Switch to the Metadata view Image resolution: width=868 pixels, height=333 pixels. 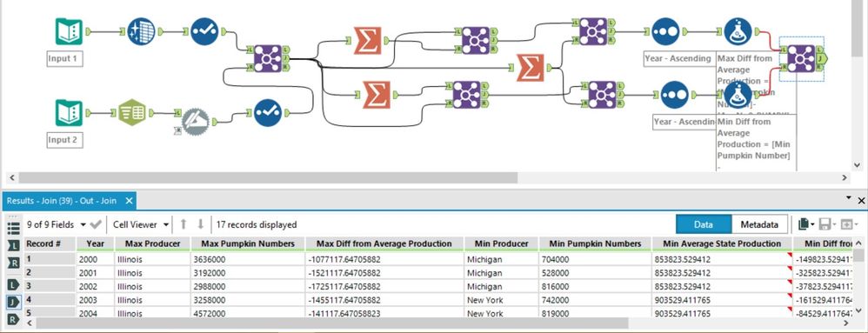759,224
